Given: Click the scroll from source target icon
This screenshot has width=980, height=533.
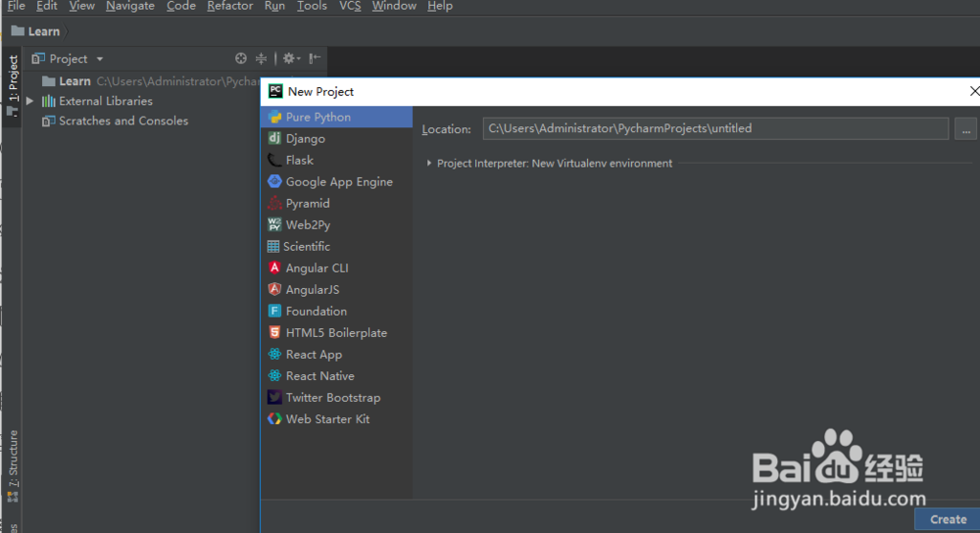Looking at the screenshot, I should (x=241, y=58).
